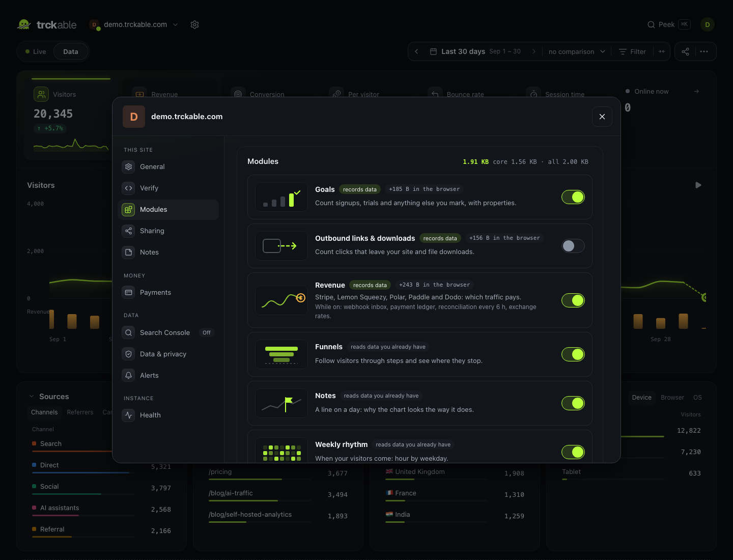
Task: Open the General settings section
Action: [168, 166]
